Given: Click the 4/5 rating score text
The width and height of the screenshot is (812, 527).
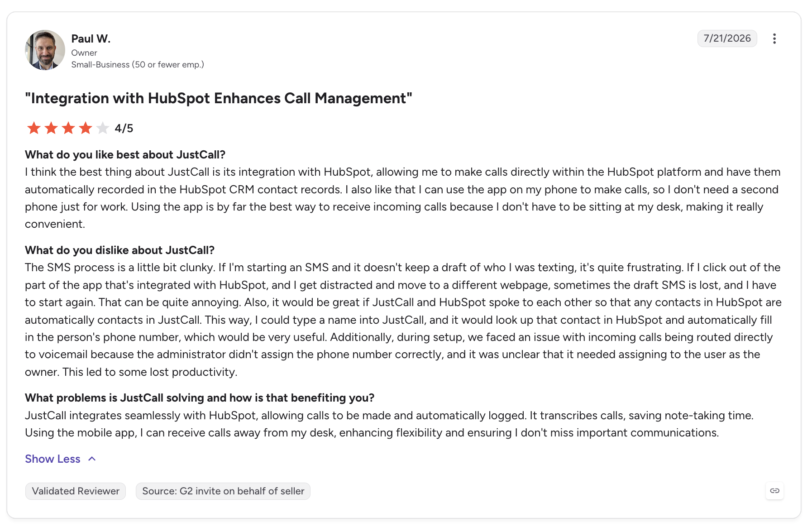Looking at the screenshot, I should point(124,129).
